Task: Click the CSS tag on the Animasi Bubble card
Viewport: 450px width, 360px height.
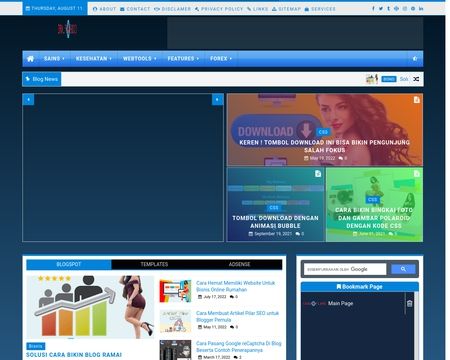Action: pyautogui.click(x=274, y=208)
